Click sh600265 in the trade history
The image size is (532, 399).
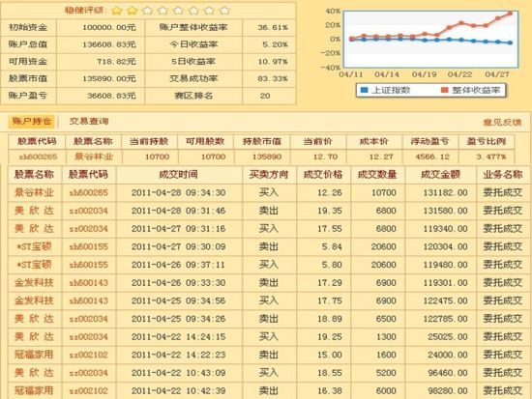click(88, 193)
